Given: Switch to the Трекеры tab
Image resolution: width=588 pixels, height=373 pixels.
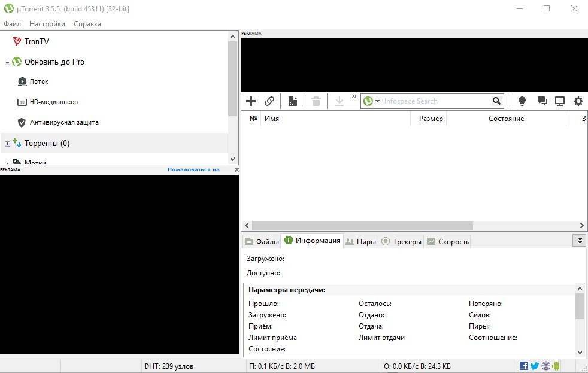Looking at the screenshot, I should click(x=401, y=242).
